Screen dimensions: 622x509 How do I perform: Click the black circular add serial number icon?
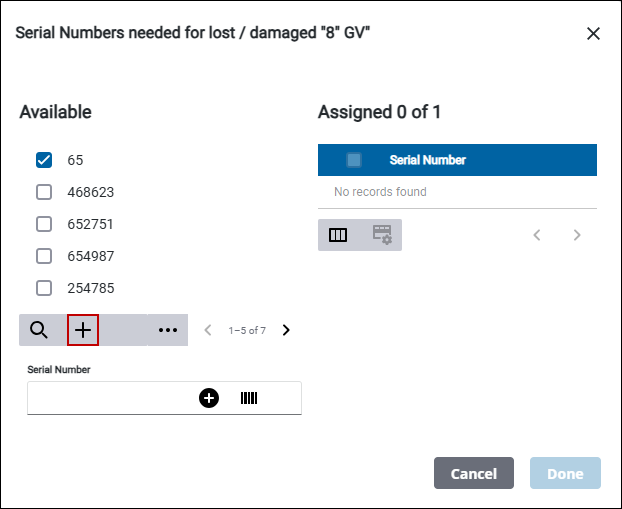[x=209, y=398]
